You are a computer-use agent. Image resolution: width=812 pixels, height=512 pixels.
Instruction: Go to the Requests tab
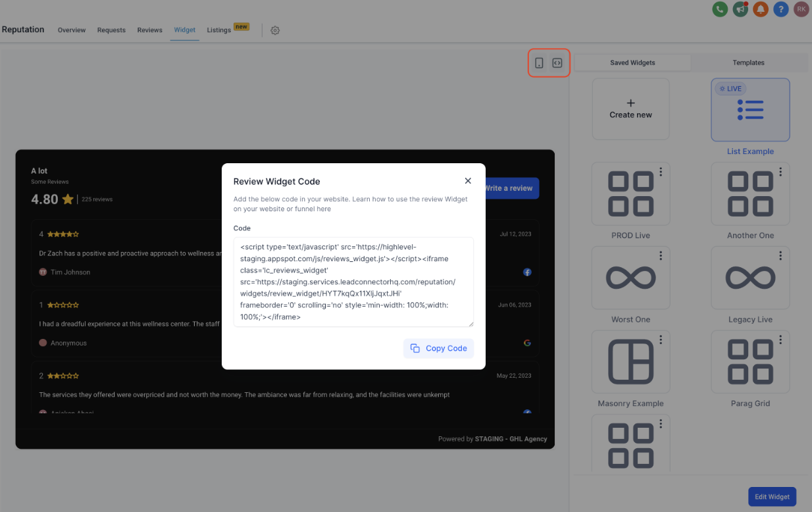pyautogui.click(x=111, y=30)
